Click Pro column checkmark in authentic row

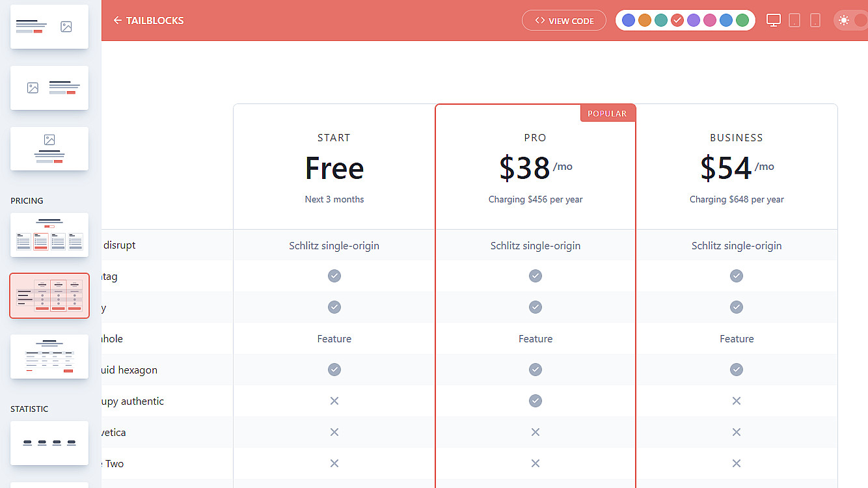point(536,401)
